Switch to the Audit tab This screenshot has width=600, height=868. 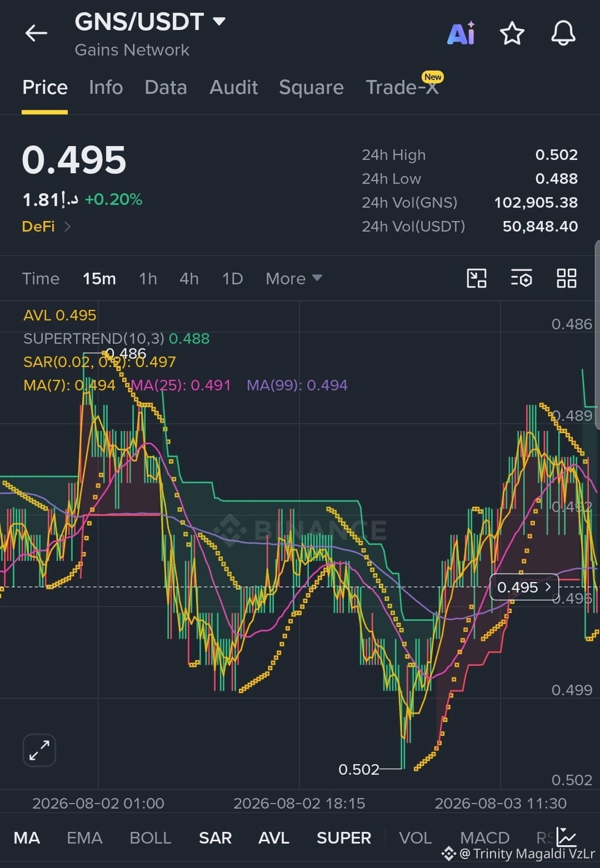233,87
